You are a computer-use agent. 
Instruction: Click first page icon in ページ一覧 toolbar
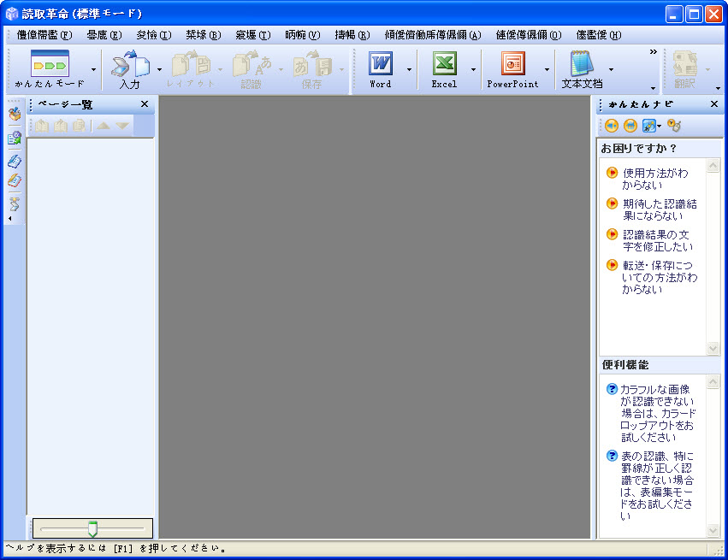pyautogui.click(x=42, y=126)
